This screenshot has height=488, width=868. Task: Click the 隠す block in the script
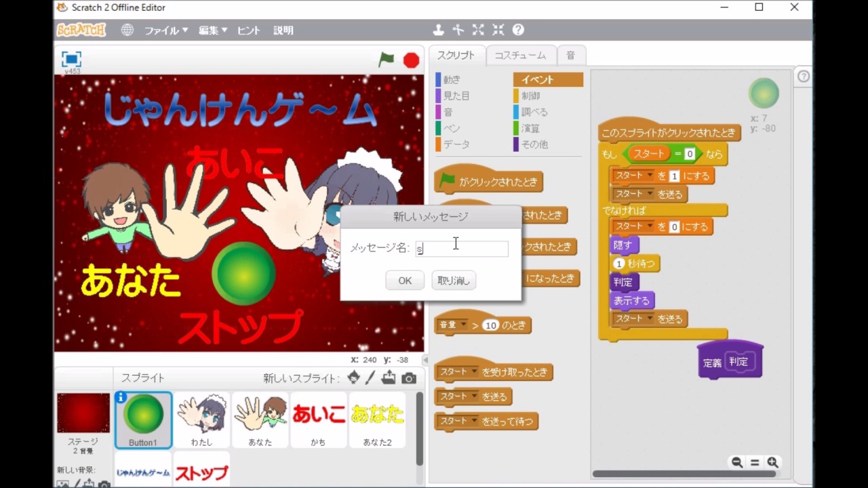pos(624,245)
